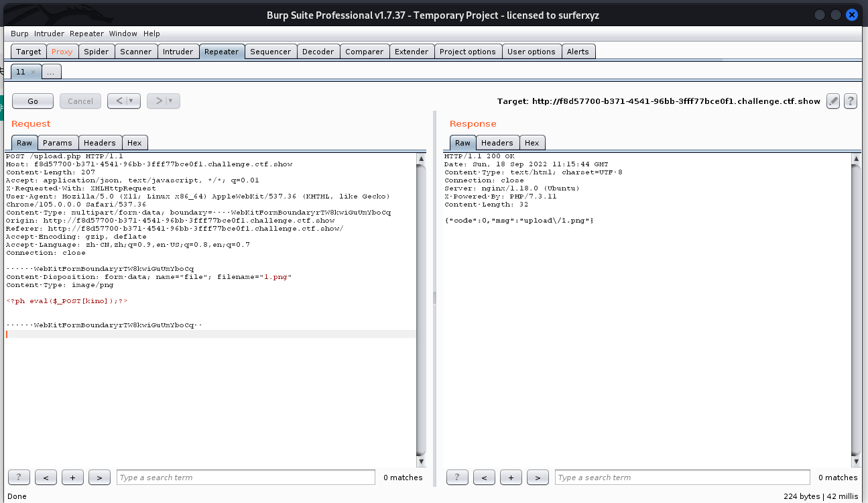Click the greyed-out Cancel button
868x503 pixels.
tap(80, 101)
